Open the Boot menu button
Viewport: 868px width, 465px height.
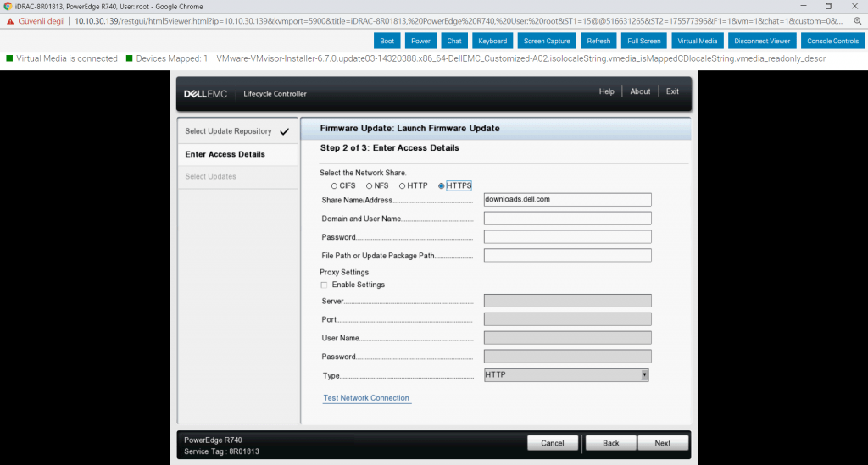(x=387, y=41)
